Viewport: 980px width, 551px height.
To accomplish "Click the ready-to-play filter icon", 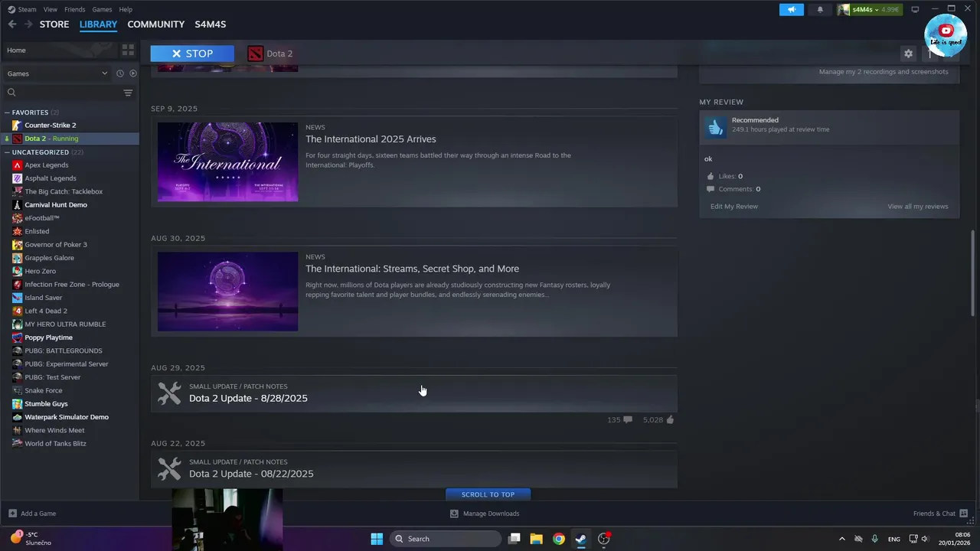I will (x=132, y=73).
